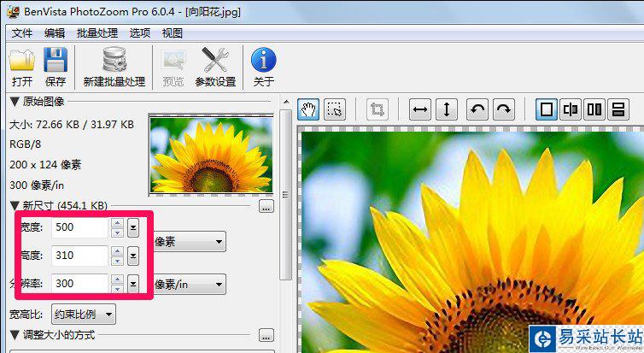Open the 新尺寸 more options button
Image resolution: width=644 pixels, height=353 pixels.
[x=266, y=206]
